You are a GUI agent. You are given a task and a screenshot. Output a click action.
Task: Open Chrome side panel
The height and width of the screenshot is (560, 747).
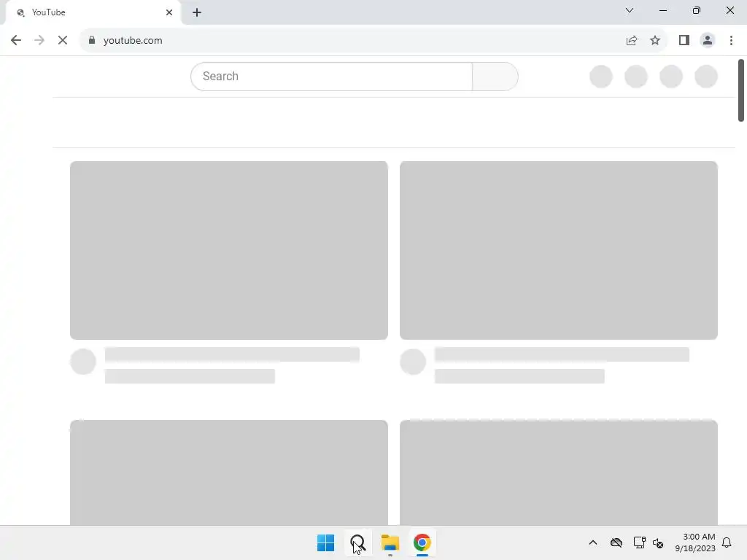(x=684, y=41)
